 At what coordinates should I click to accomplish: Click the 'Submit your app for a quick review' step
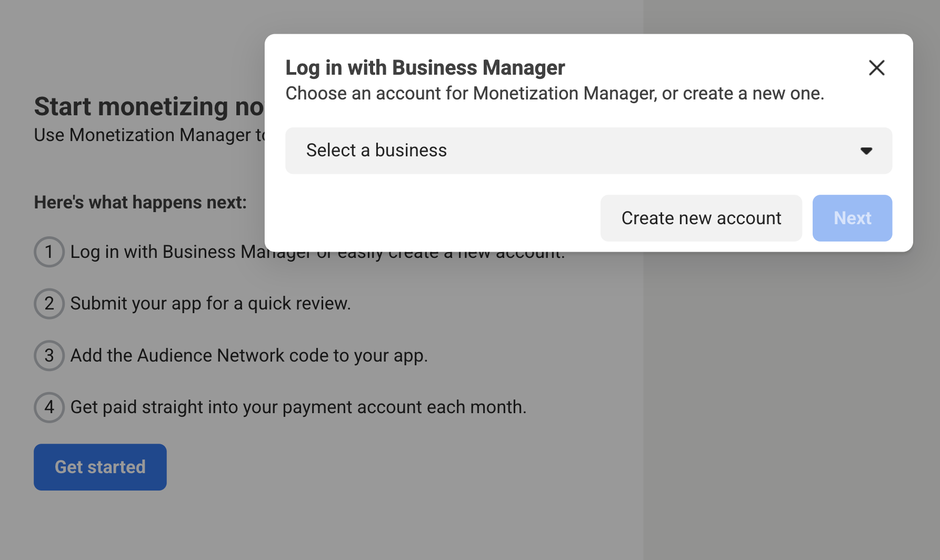point(210,304)
